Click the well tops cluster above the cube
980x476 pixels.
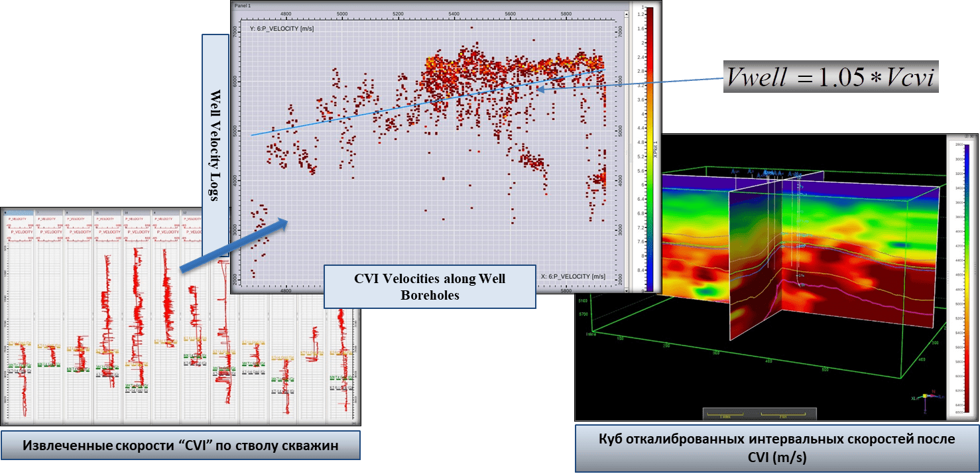(x=769, y=174)
